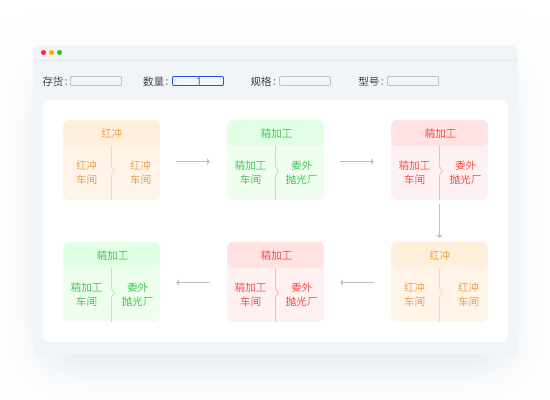Image resolution: width=550 pixels, height=400 pixels.
Task: Select the top-row orange 红冲 card header
Action: tap(112, 133)
